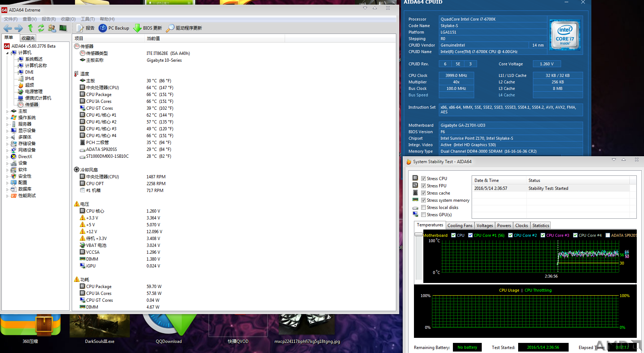This screenshot has height=353, width=644.
Task: Click the forward navigation arrow in AIDA64 toolbar
Action: [x=19, y=28]
